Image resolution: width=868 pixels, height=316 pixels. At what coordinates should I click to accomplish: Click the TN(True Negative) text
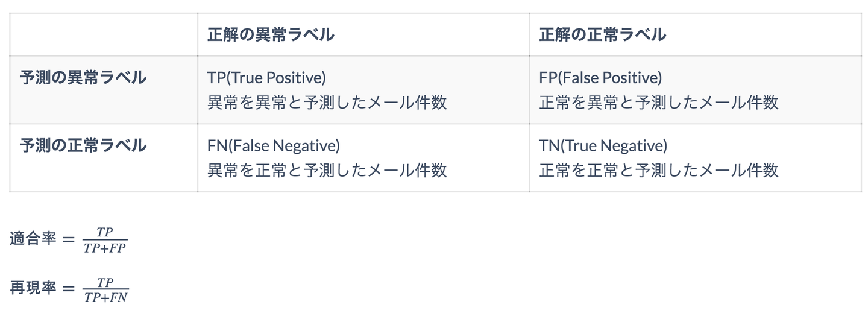click(x=603, y=145)
